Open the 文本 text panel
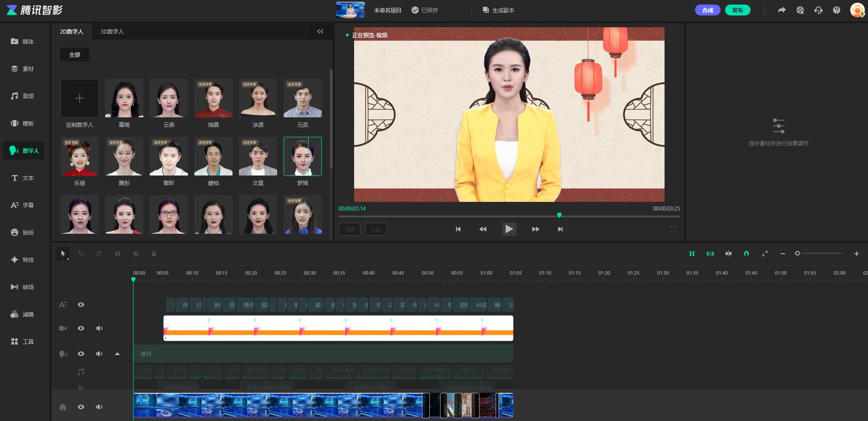Image resolution: width=868 pixels, height=421 pixels. (x=23, y=178)
